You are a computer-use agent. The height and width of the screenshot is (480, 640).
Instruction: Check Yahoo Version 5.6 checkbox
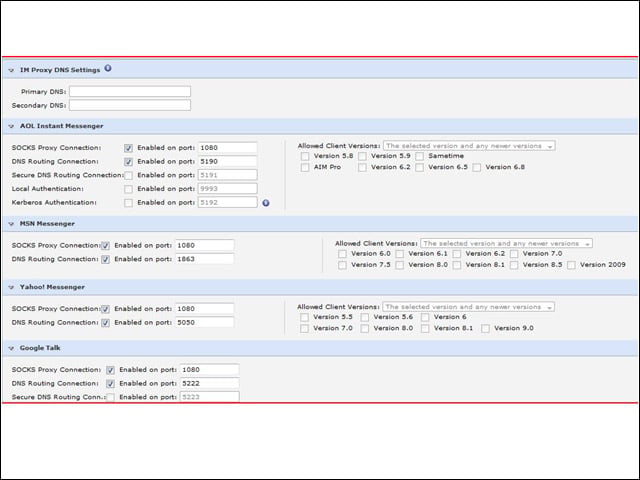pos(364,317)
